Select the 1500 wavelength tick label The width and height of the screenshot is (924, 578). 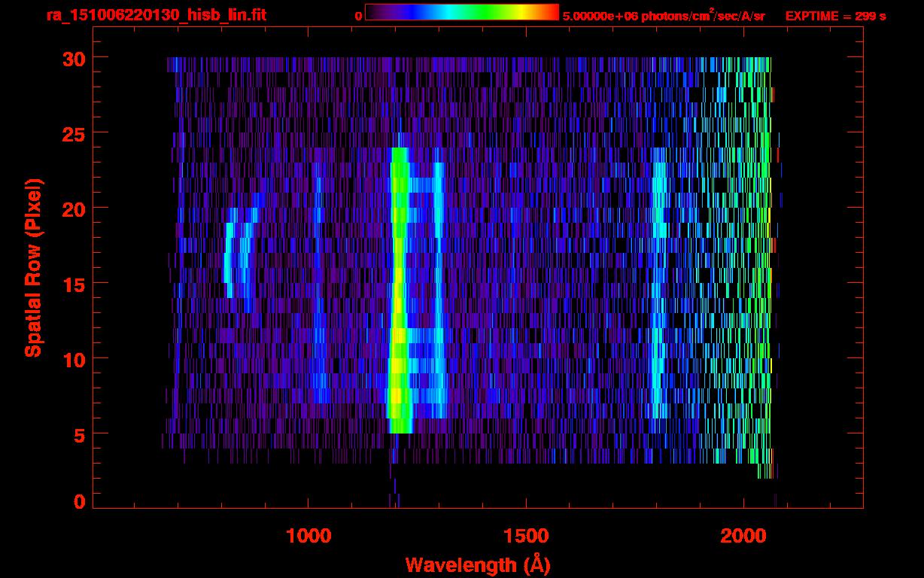(x=525, y=536)
